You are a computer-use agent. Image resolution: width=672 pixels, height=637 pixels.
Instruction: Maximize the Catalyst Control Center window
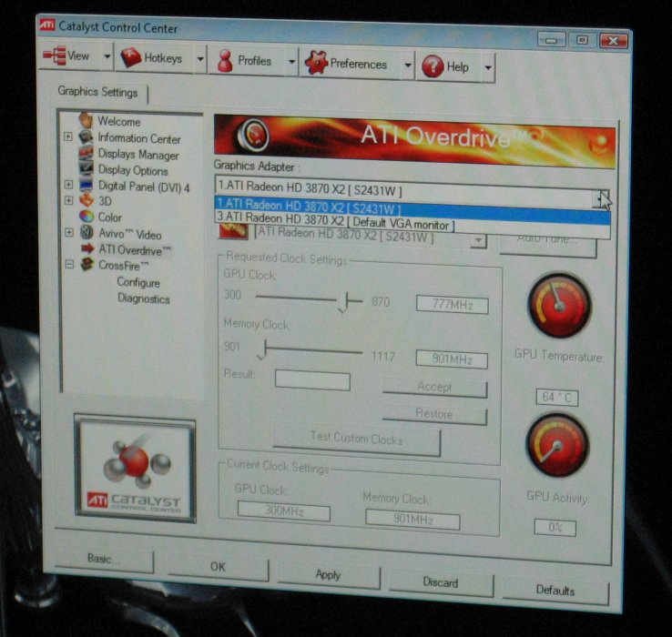coord(582,40)
